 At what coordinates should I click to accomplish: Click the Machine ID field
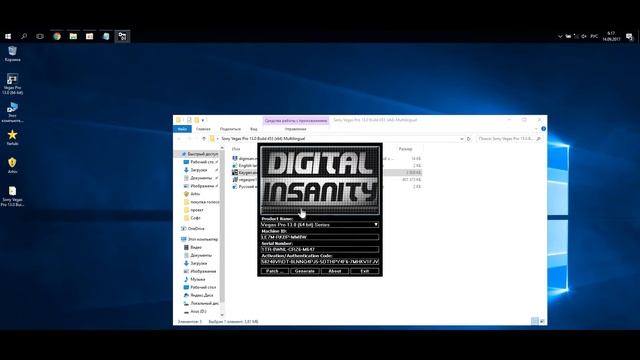click(320, 237)
